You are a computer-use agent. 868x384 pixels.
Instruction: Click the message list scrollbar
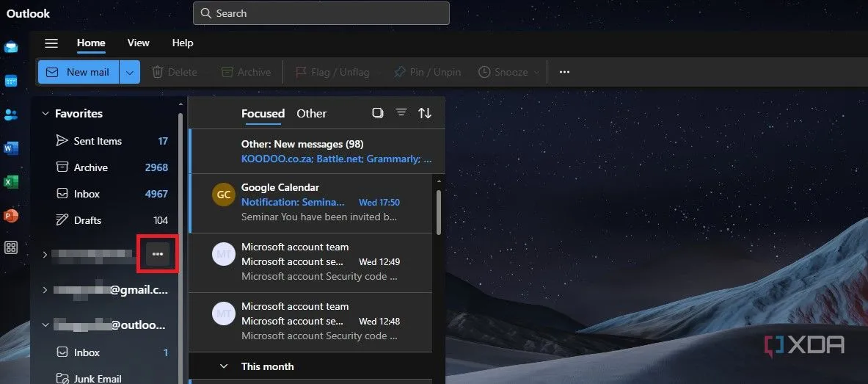click(439, 212)
